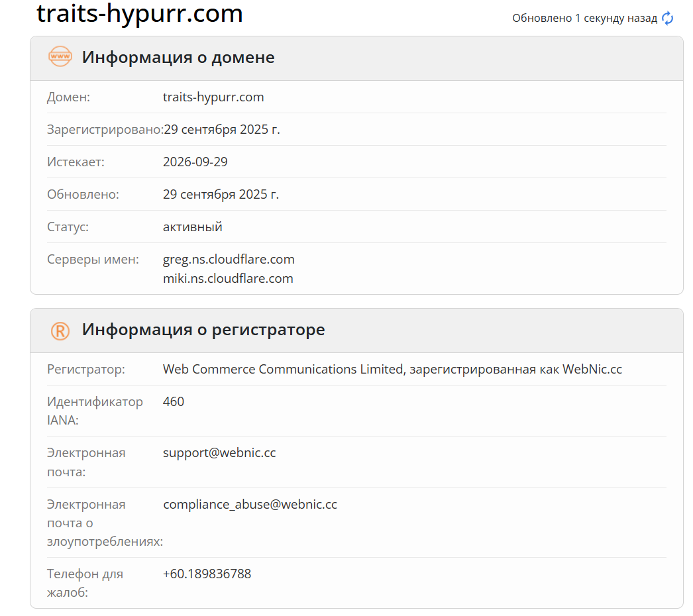Click the phone number +60.189836788
This screenshot has width=693, height=616.
(207, 574)
